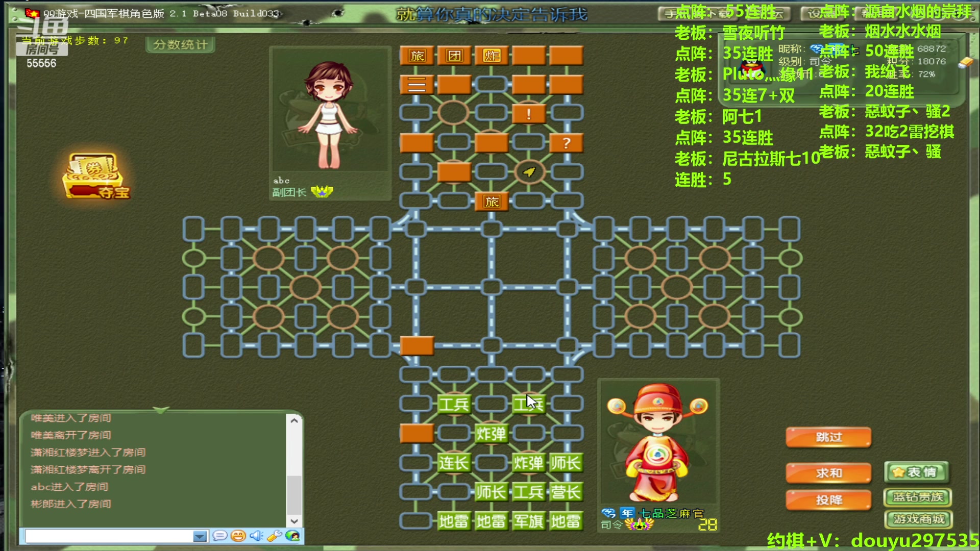Image resolution: width=980 pixels, height=551 pixels.
Task: Click the room number 55556 text
Action: click(41, 63)
